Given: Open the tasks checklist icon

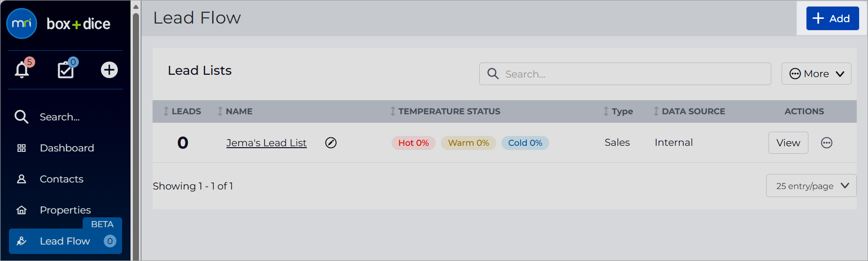Looking at the screenshot, I should coord(66,70).
